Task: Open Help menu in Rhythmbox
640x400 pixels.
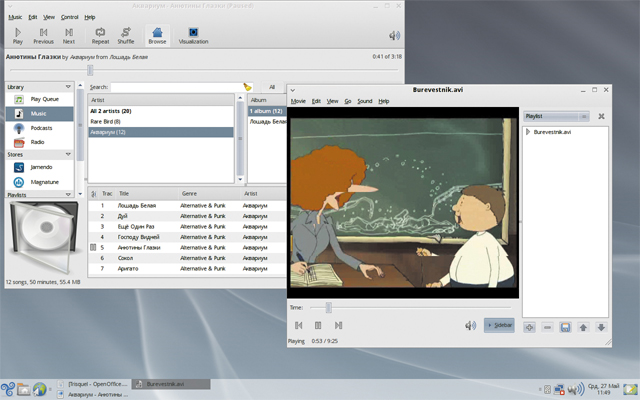Action: 90,17
